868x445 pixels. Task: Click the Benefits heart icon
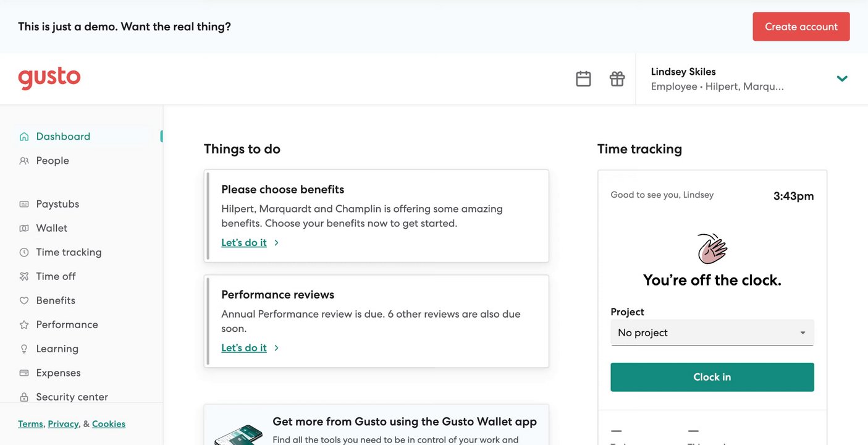[24, 300]
